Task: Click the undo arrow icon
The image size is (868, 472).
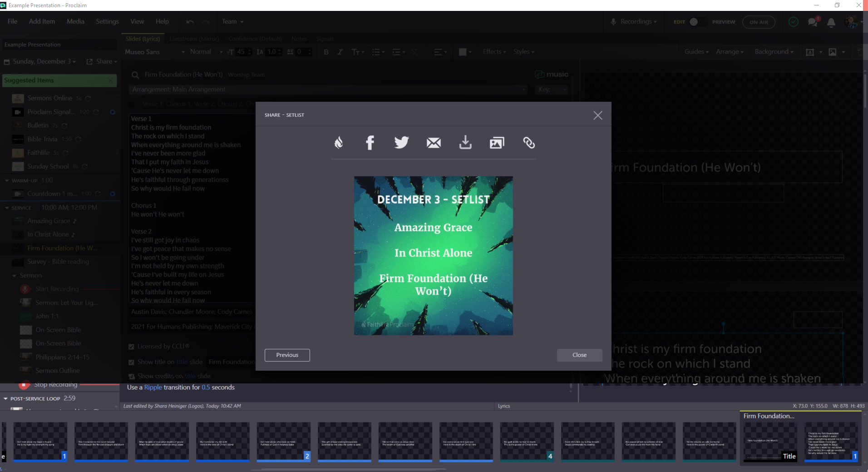Action: pos(190,22)
